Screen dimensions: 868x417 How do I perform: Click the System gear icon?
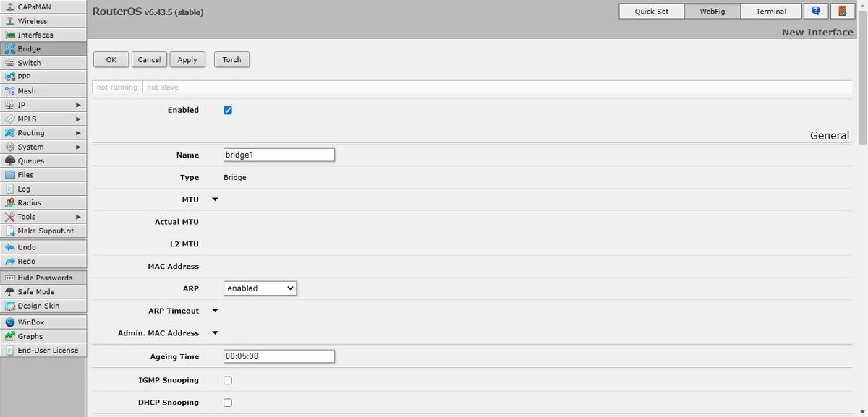[10, 147]
